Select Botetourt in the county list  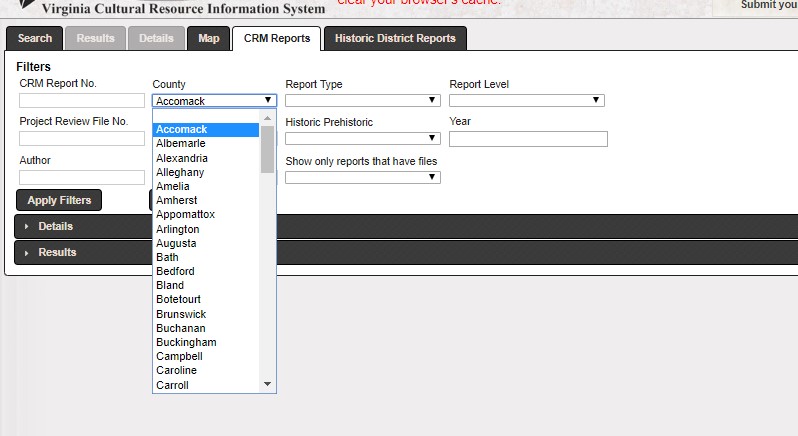(x=206, y=299)
